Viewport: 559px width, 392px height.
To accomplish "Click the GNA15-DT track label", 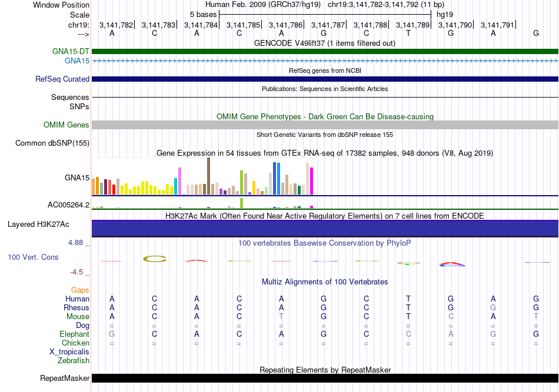I will [71, 51].
